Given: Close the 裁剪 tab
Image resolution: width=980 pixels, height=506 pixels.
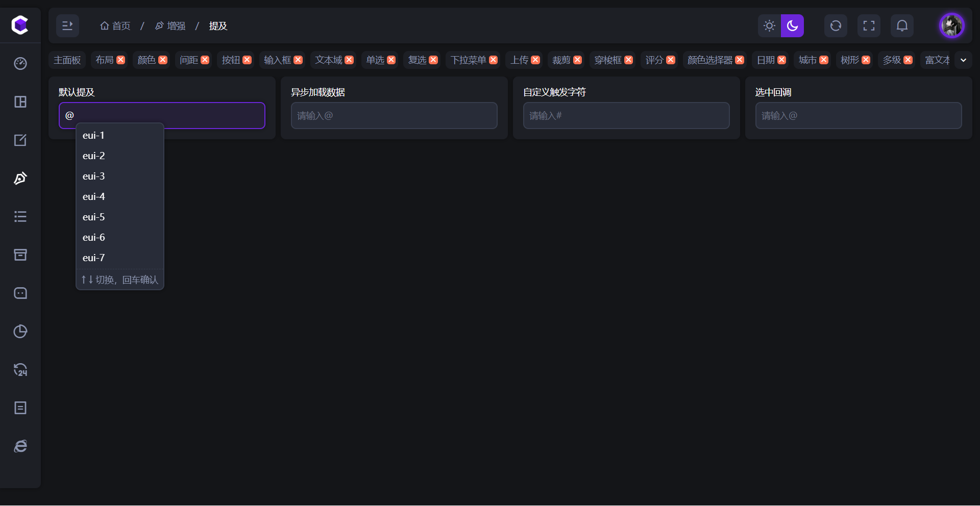Looking at the screenshot, I should (578, 60).
